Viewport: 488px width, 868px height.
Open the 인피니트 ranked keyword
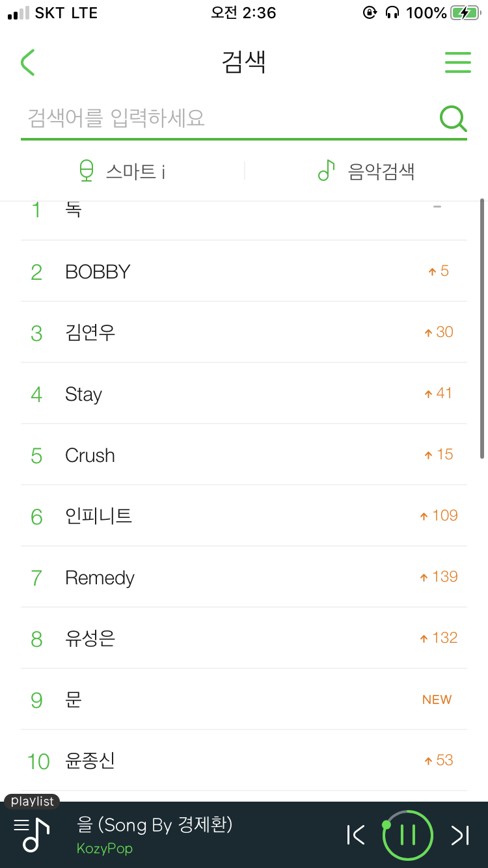point(99,517)
